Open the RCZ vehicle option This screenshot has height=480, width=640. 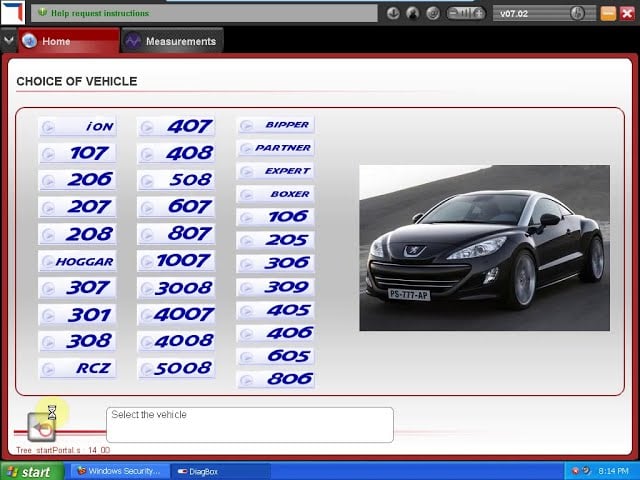click(x=78, y=368)
